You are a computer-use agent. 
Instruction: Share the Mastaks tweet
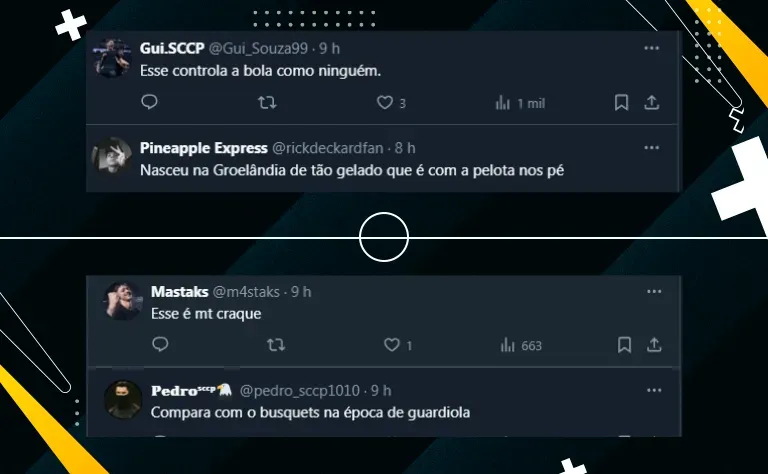(x=654, y=345)
